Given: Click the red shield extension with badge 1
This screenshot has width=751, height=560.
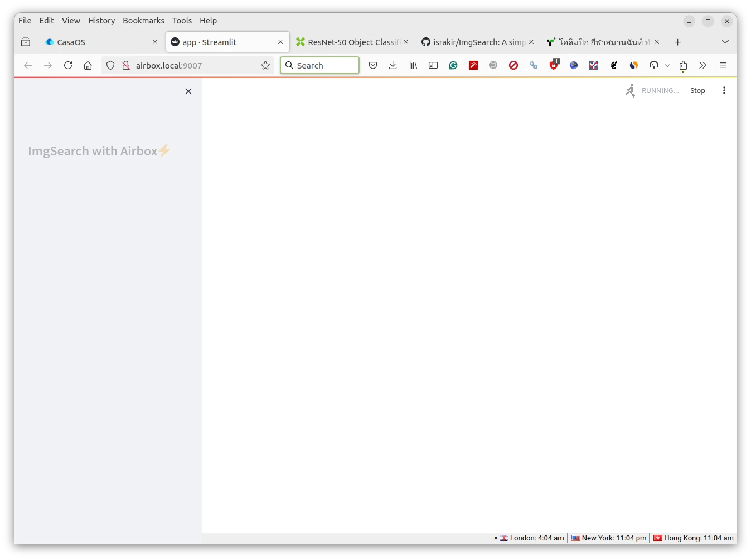Looking at the screenshot, I should pos(554,65).
